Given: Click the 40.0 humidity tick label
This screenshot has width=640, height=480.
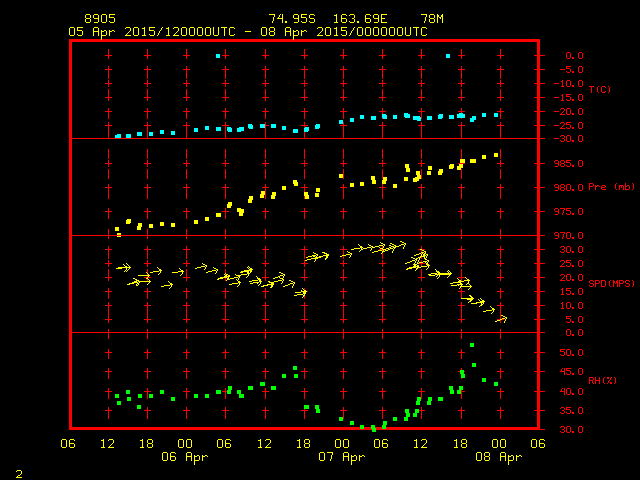Looking at the screenshot, I should pos(571,391).
